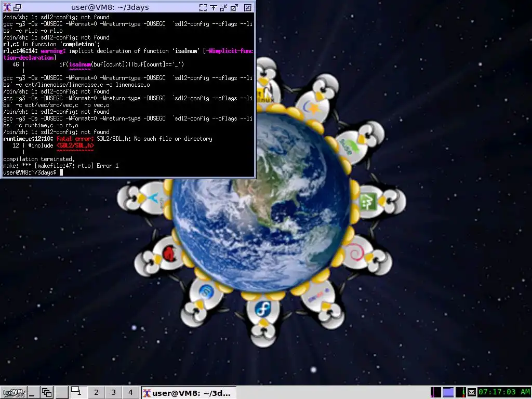The image size is (532, 399).
Task: Roll up the xterm window with arrow icon
Action: [214, 7]
